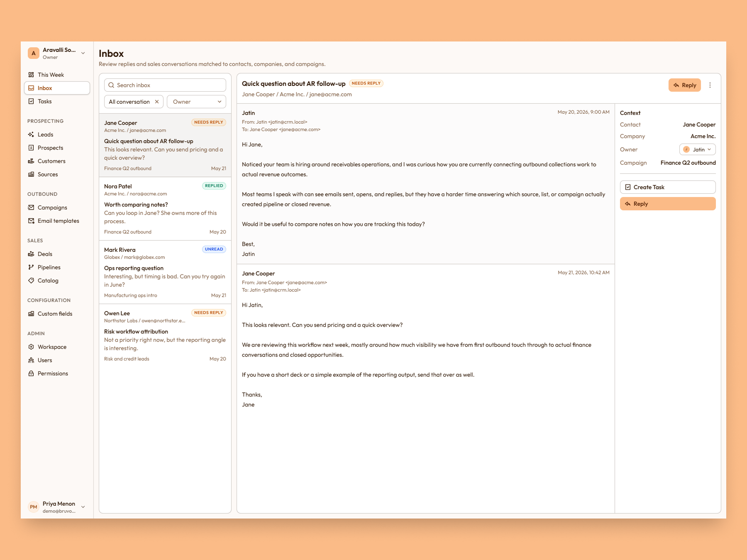Open the Catalog tag icon

click(31, 280)
